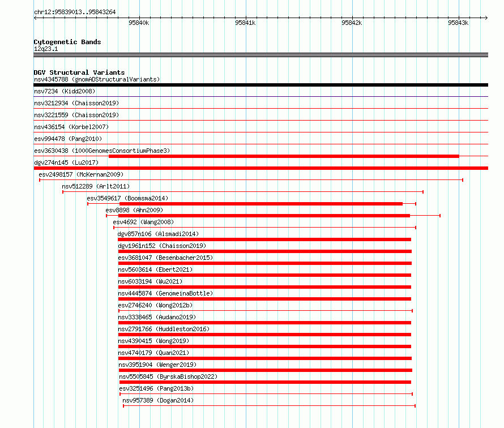Open variant nsv5603614 (Ebert2021)
504x428 pixels.
click(x=155, y=269)
